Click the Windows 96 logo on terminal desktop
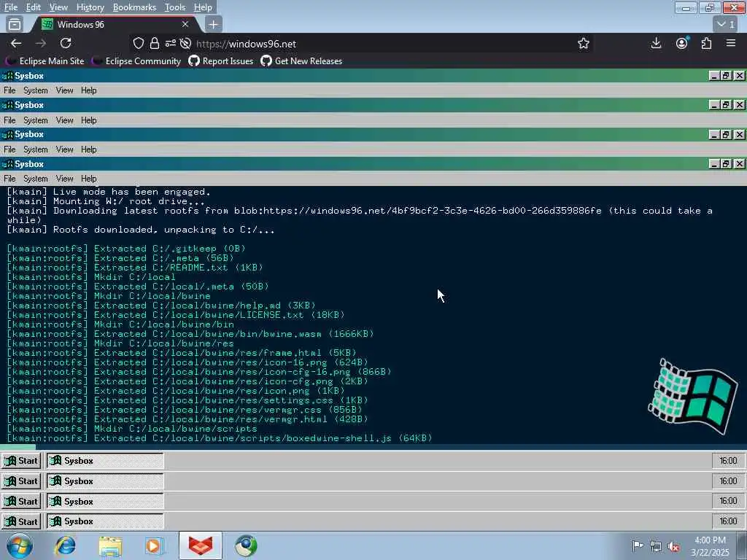 click(693, 396)
